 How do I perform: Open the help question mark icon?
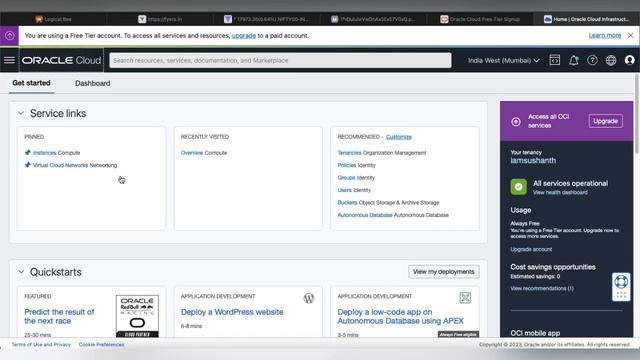592,60
